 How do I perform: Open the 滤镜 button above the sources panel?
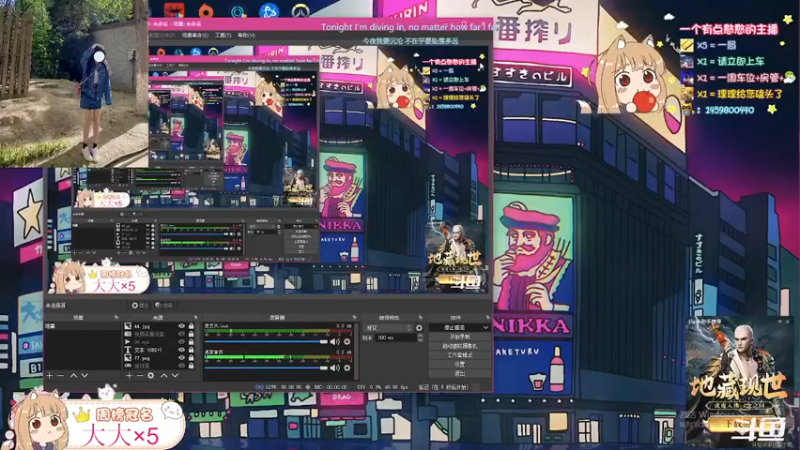tap(164, 306)
